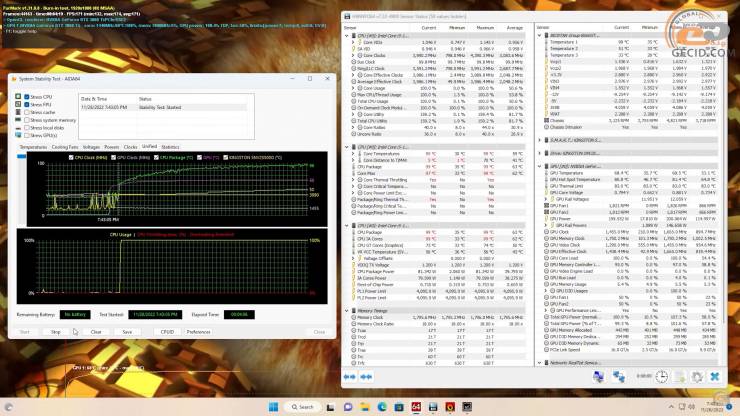This screenshot has width=740, height=416.
Task: Shrink HWiNFO columns arrow button
Action: coord(366,376)
